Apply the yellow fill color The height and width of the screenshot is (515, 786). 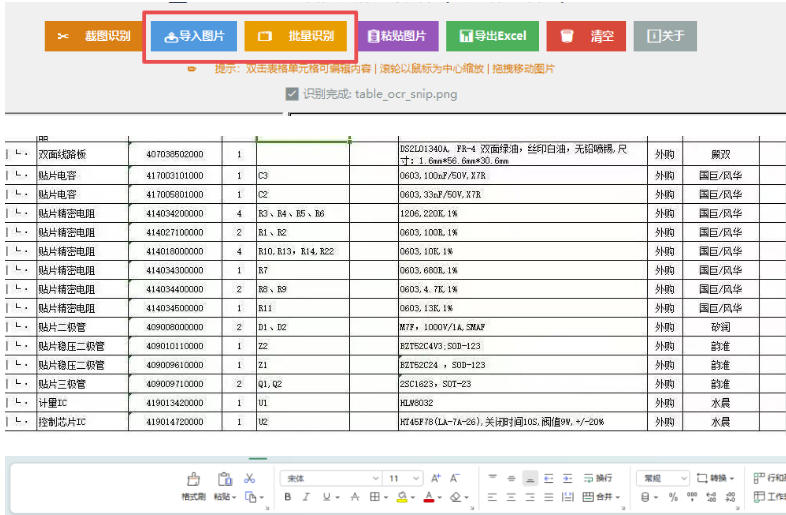click(402, 497)
